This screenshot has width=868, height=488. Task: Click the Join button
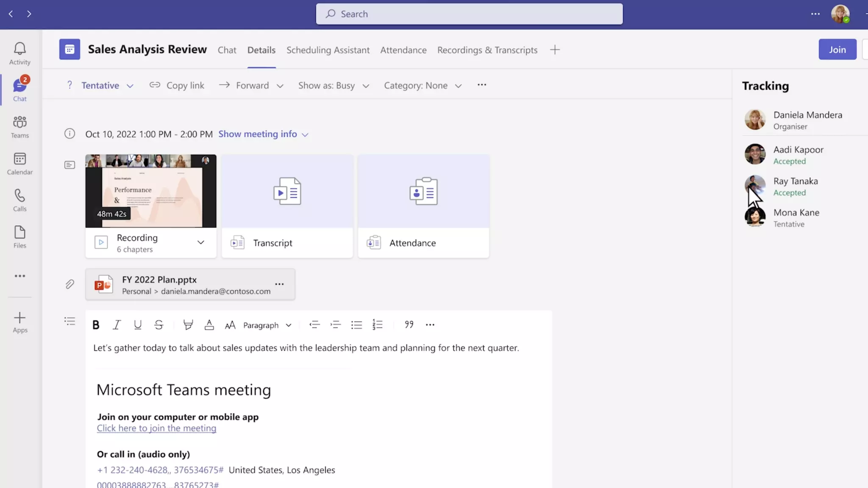point(837,50)
